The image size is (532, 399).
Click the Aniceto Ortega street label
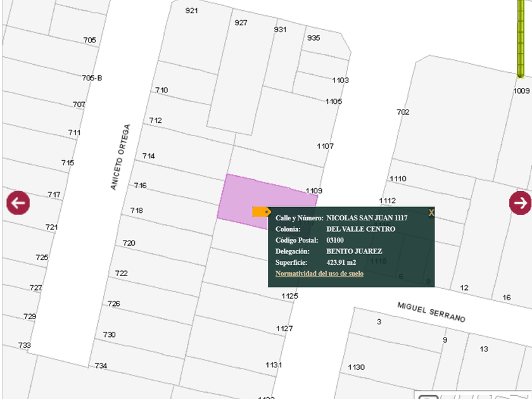120,156
